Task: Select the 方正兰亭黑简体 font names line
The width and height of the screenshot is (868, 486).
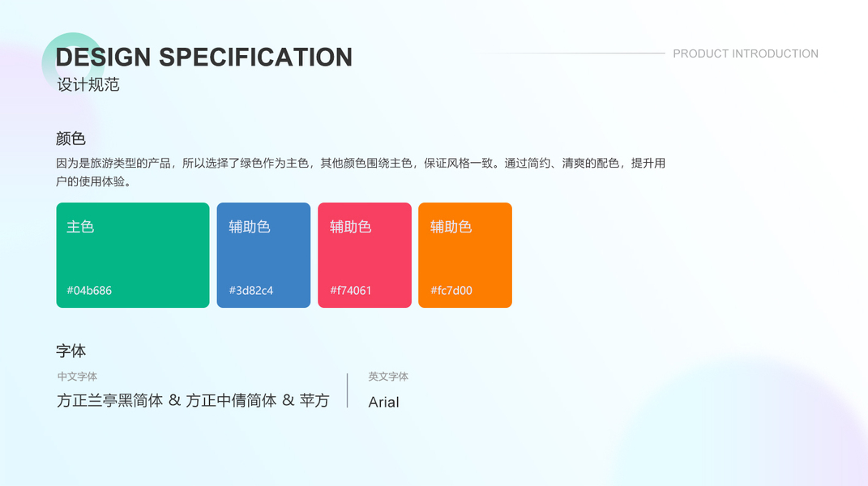Action: pyautogui.click(x=193, y=400)
